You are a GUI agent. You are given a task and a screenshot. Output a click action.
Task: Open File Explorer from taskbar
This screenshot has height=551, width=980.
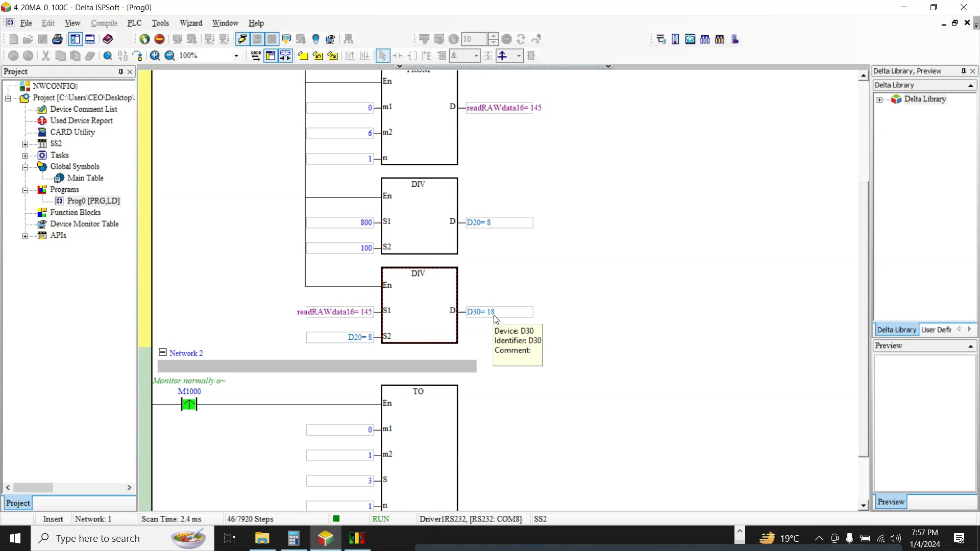tap(262, 538)
